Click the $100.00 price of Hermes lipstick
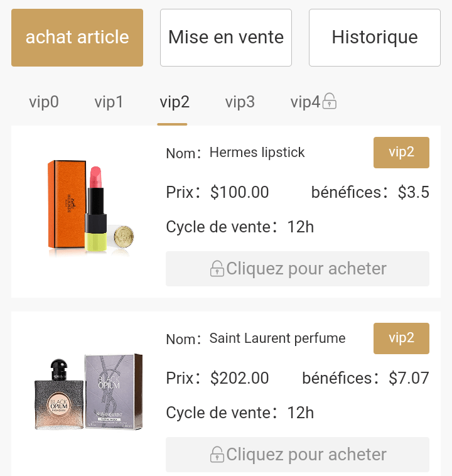Screen dimensions: 452x476 coord(239,192)
